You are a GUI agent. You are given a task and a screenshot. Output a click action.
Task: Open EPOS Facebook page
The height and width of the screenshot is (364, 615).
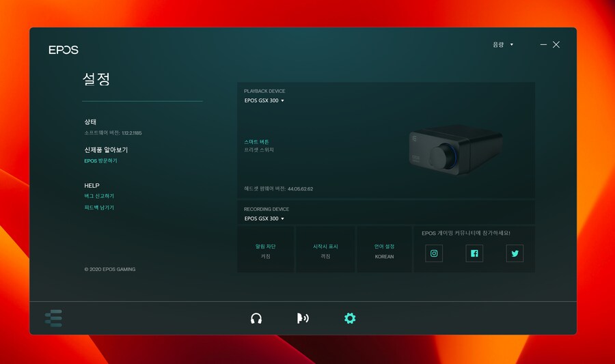(474, 253)
